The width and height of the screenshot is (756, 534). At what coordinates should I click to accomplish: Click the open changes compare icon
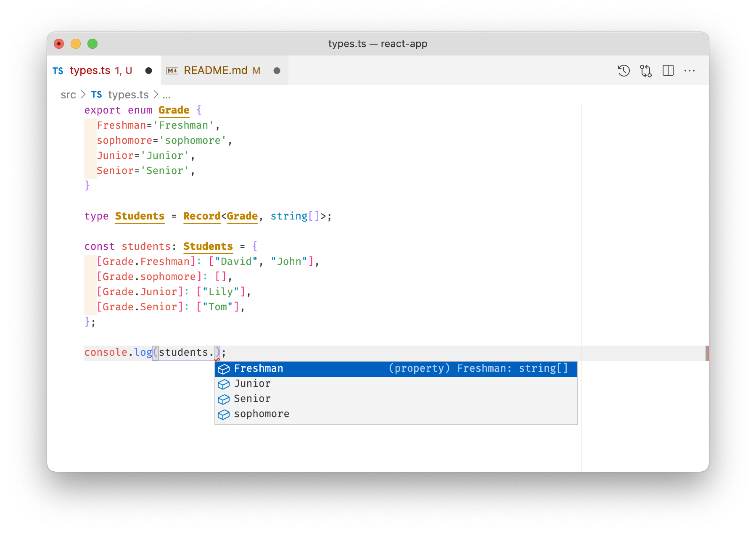[x=646, y=71]
